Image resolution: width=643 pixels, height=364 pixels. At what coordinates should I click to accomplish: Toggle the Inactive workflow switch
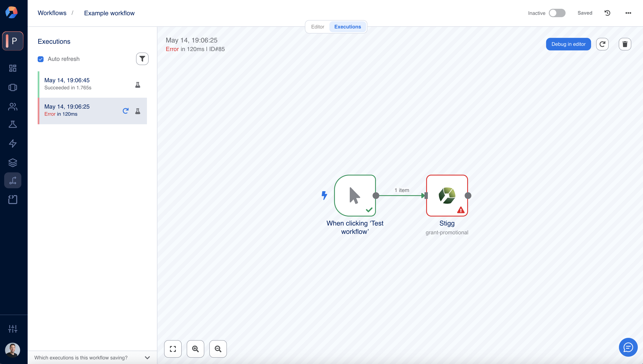pyautogui.click(x=557, y=13)
